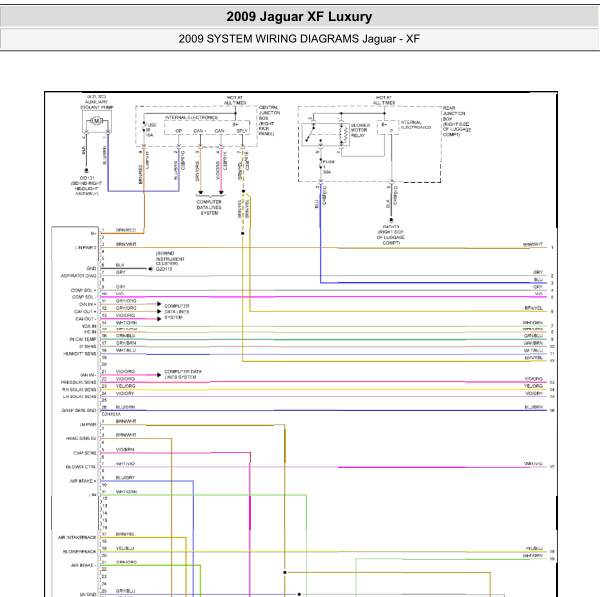The image size is (600, 597).
Task: Click the 'ASPIRATOR DIAG' pin label
Action: pyautogui.click(x=78, y=276)
